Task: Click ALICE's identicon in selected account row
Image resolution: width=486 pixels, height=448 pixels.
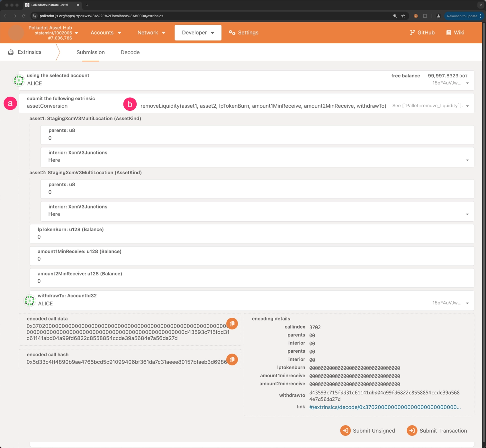Action: (x=19, y=80)
